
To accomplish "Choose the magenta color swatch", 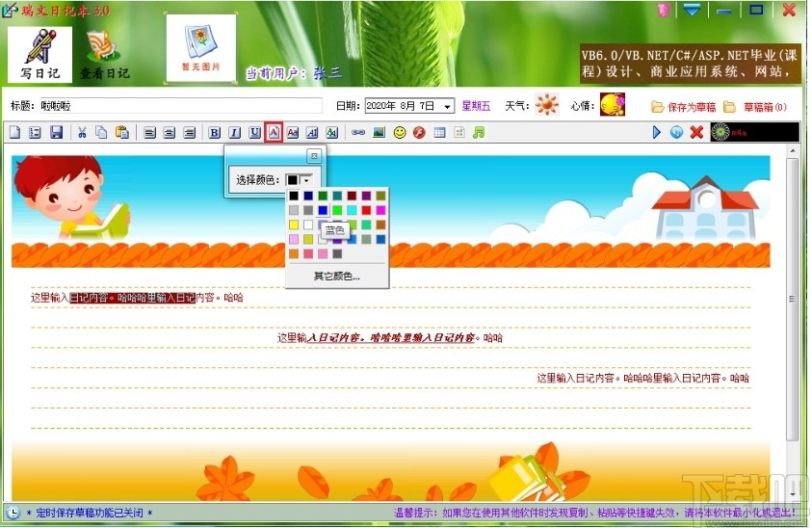I will pyautogui.click(x=380, y=210).
